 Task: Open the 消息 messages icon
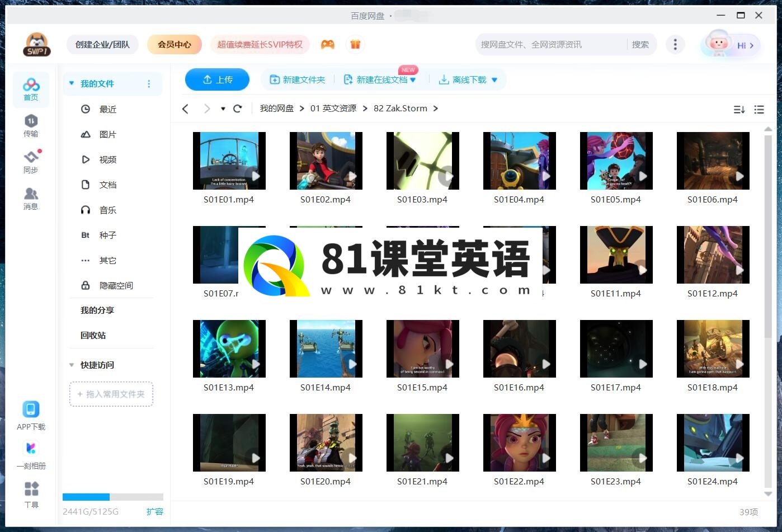[x=31, y=199]
